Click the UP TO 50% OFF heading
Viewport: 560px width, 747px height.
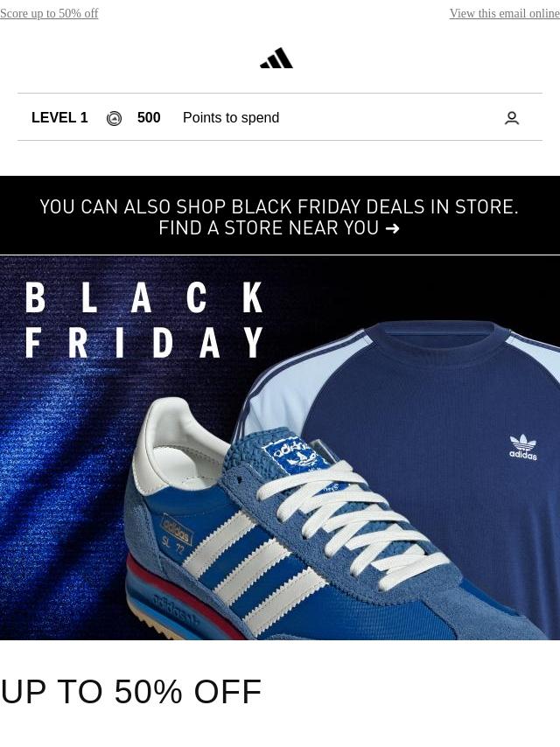point(131,691)
